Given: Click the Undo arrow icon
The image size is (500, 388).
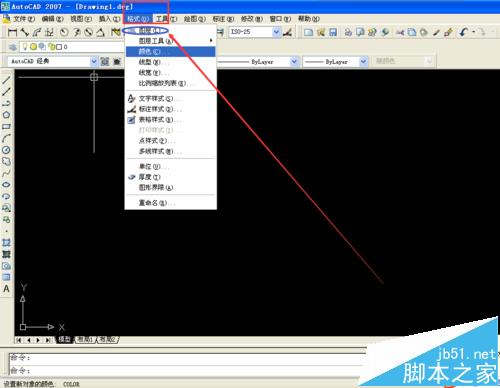Looking at the screenshot, I should coord(464,32).
